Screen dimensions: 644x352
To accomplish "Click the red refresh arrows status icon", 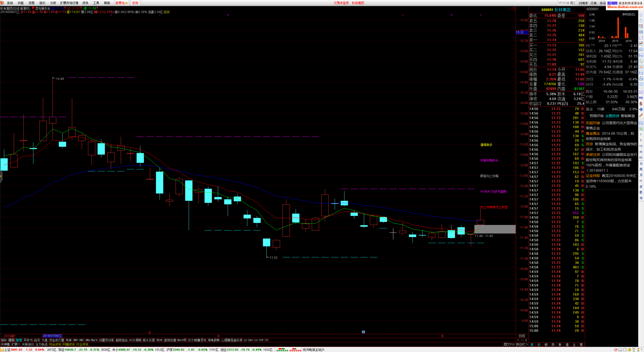I will pyautogui.click(x=616, y=350).
